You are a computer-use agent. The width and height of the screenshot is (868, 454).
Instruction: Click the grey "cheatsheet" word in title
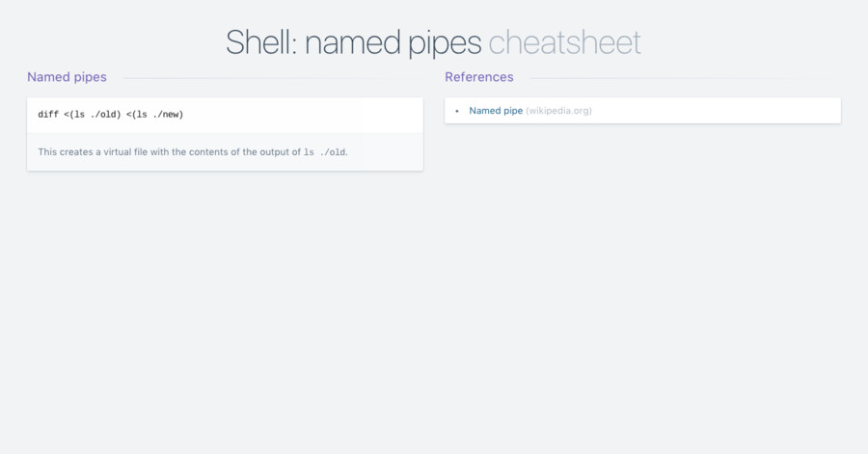pos(564,42)
